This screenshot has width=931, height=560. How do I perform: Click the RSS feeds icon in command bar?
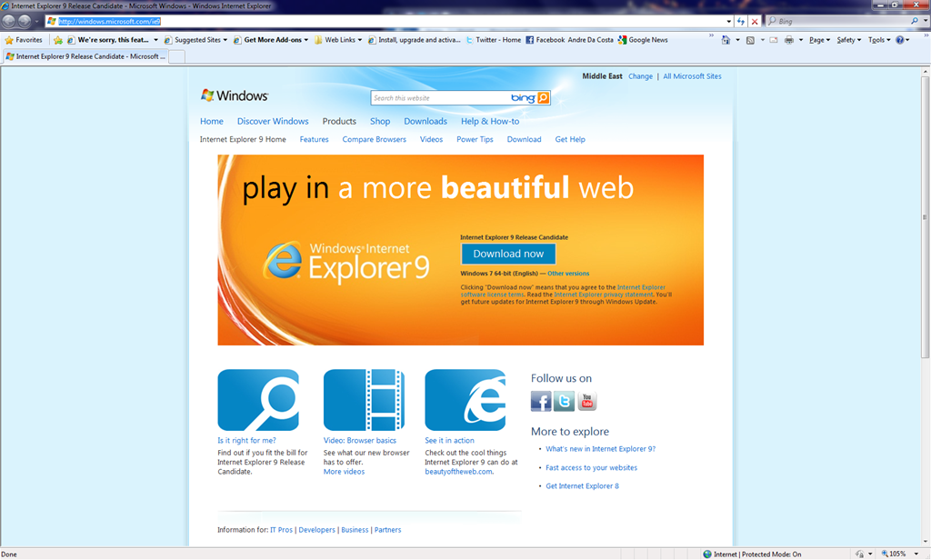pyautogui.click(x=750, y=40)
